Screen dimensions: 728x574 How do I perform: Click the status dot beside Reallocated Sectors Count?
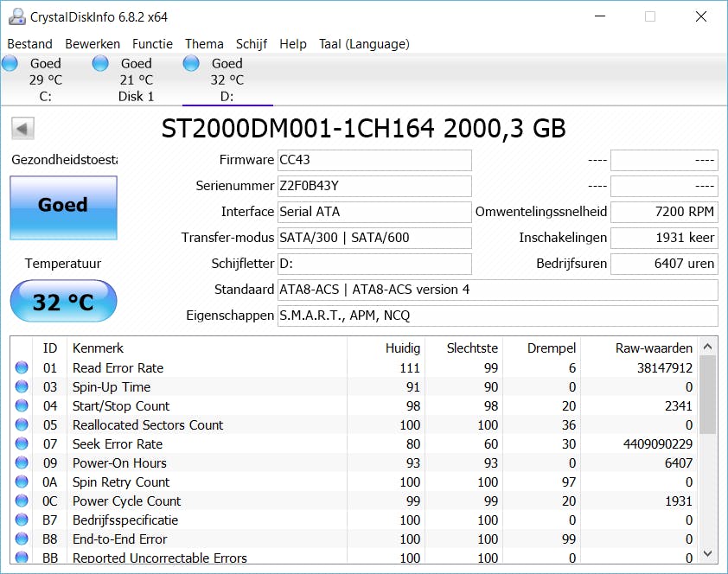click(21, 424)
